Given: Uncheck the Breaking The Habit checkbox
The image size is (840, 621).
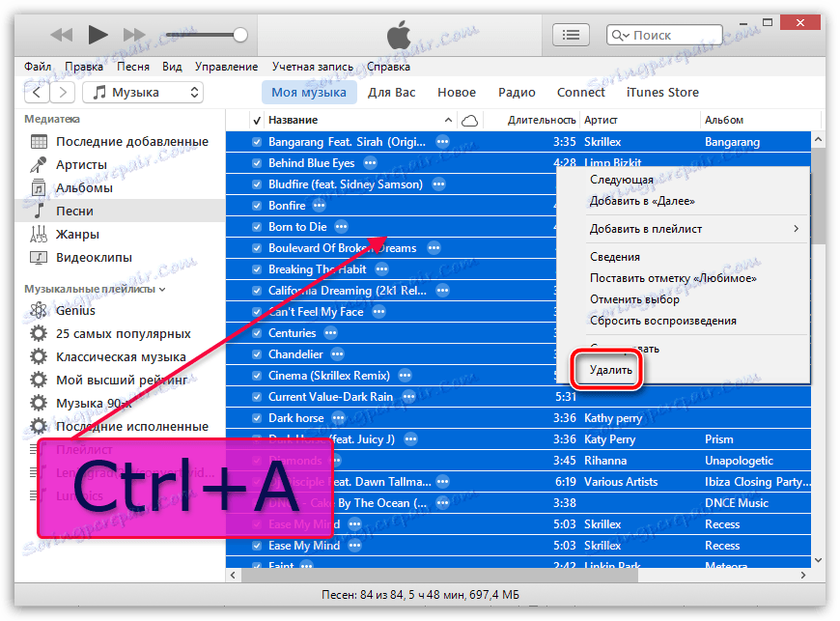Looking at the screenshot, I should tap(257, 269).
